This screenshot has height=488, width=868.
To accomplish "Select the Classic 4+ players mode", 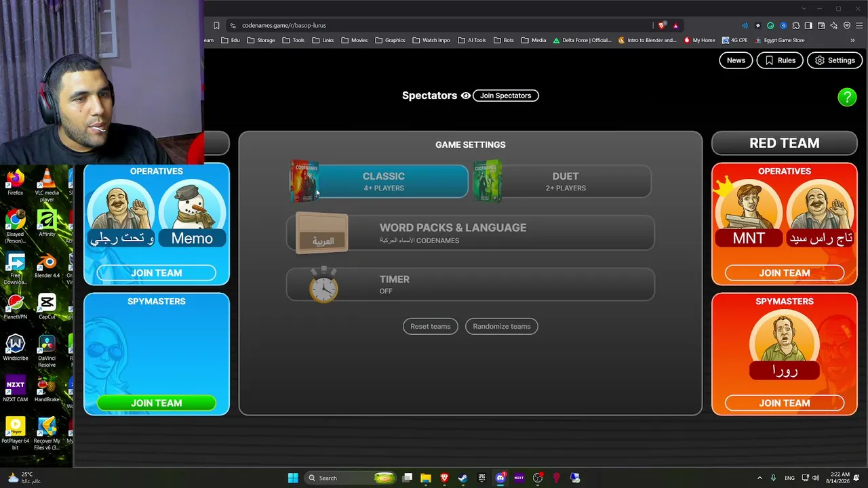I will (x=383, y=181).
